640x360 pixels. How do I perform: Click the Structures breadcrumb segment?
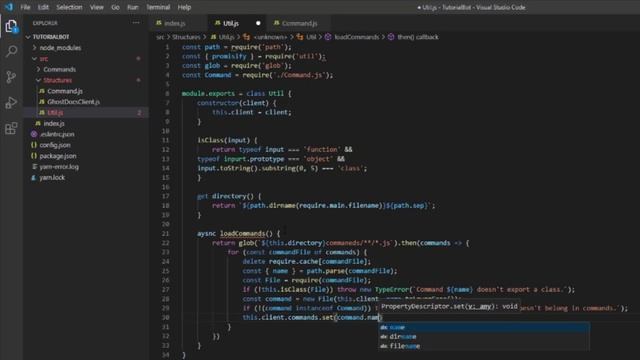coord(186,37)
